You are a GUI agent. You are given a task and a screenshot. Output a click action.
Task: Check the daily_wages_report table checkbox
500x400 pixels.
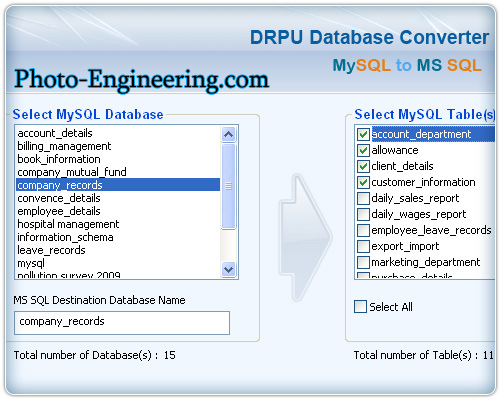point(363,214)
